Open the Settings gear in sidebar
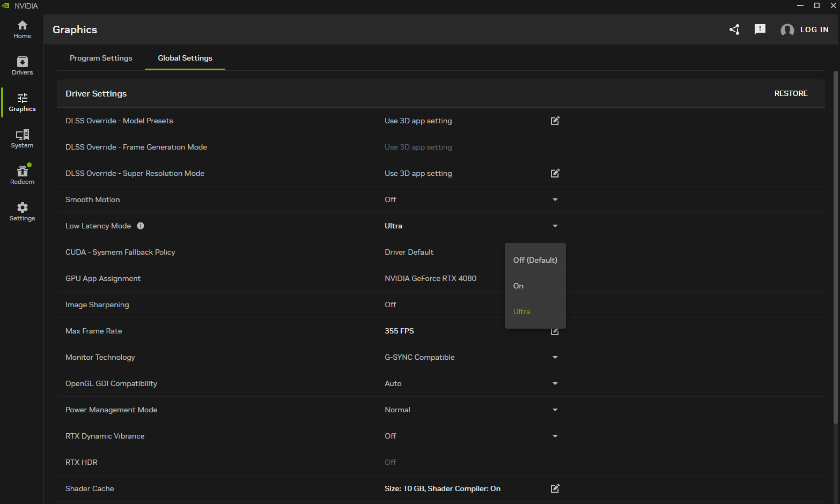The image size is (840, 504). point(22,212)
